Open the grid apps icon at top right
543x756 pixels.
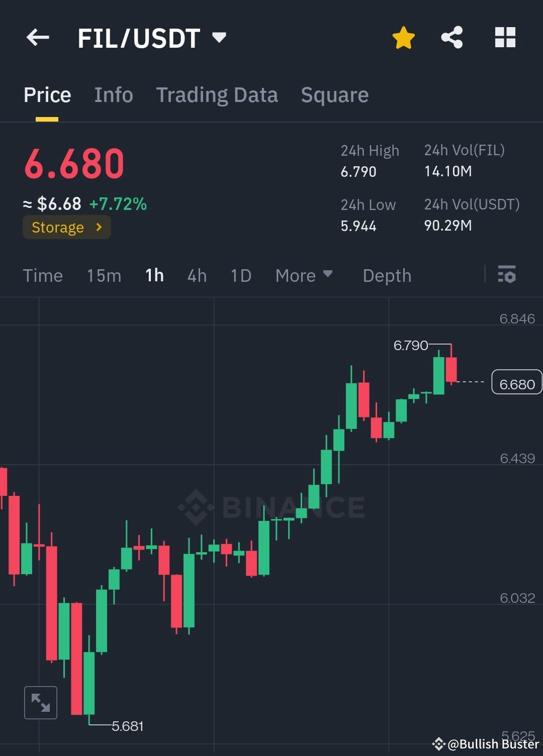click(x=505, y=37)
